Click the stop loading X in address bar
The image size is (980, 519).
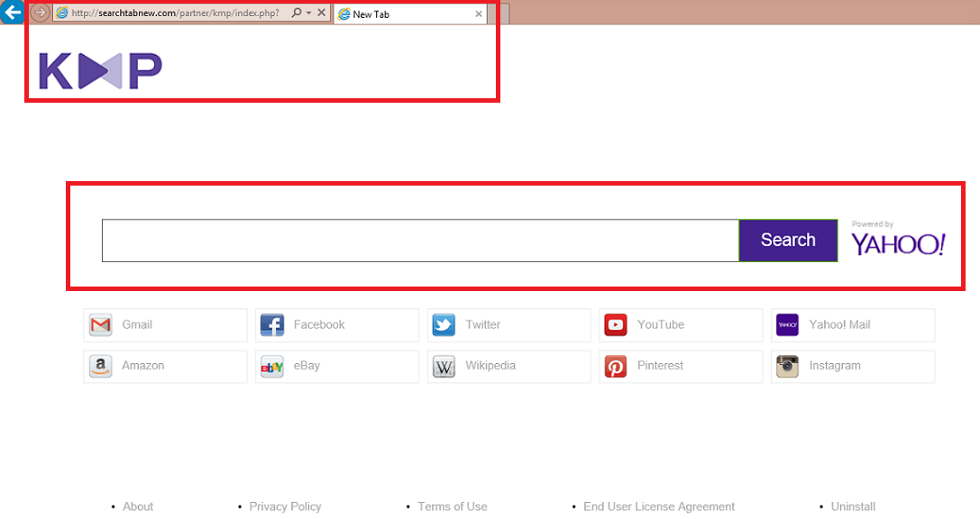pos(321,13)
